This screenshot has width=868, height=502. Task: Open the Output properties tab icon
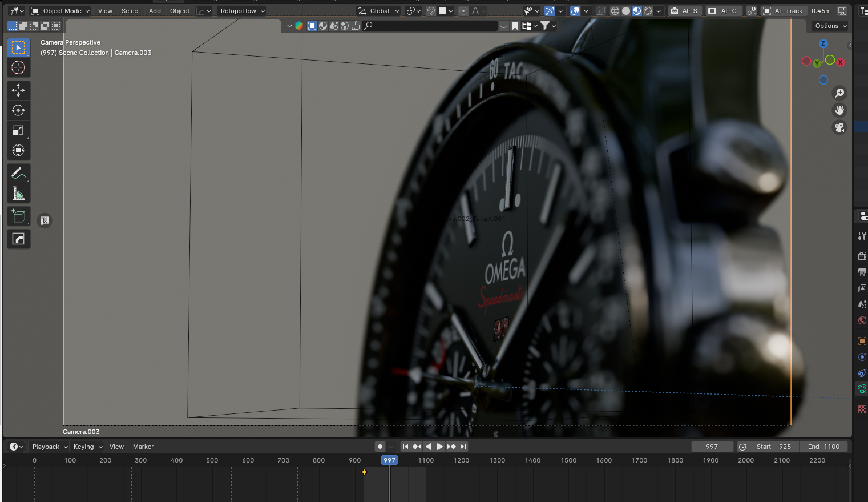(862, 272)
